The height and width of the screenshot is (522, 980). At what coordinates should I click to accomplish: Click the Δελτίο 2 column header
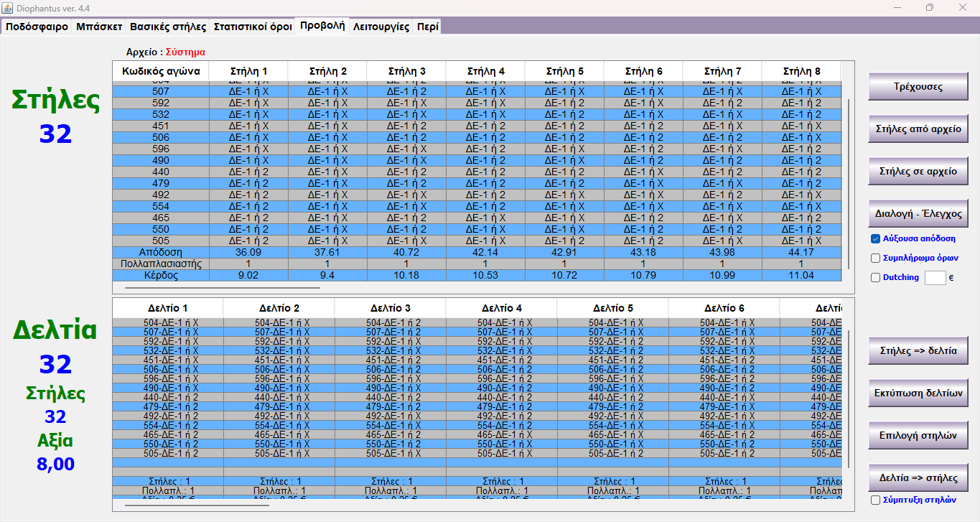[279, 308]
